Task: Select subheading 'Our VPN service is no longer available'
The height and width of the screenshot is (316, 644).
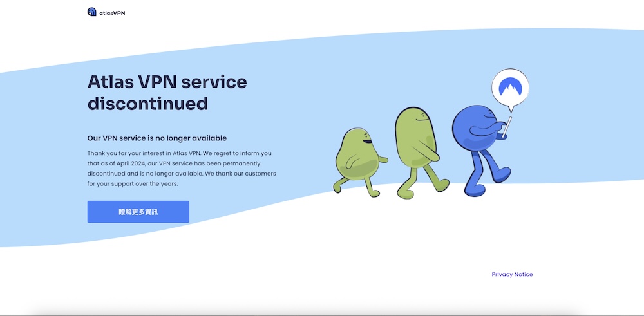Action: coord(157,138)
